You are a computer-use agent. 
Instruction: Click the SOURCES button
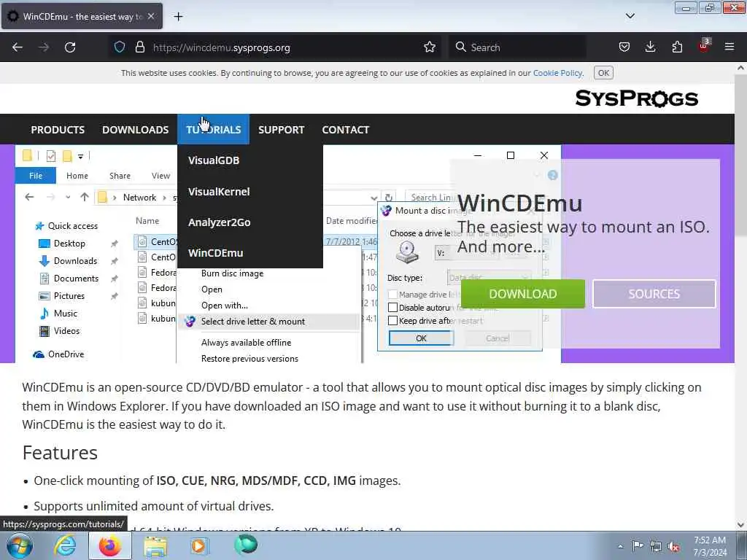click(654, 294)
